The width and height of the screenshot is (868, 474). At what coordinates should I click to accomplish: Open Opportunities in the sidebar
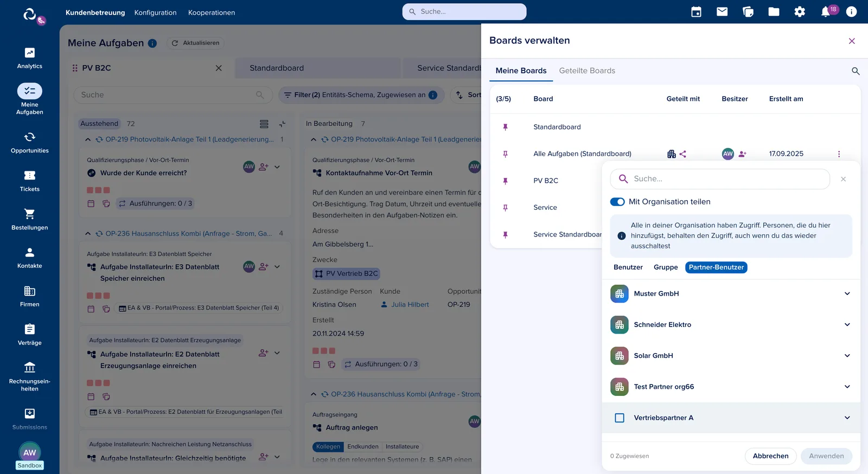29,143
